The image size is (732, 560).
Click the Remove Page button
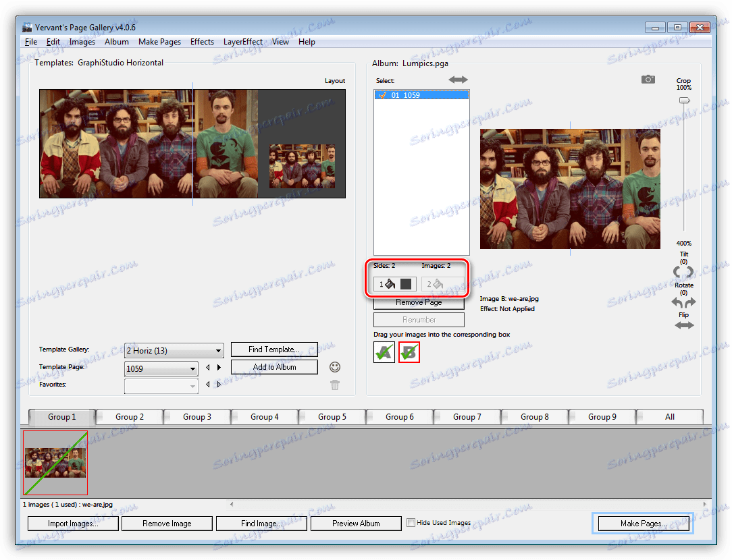tap(419, 302)
